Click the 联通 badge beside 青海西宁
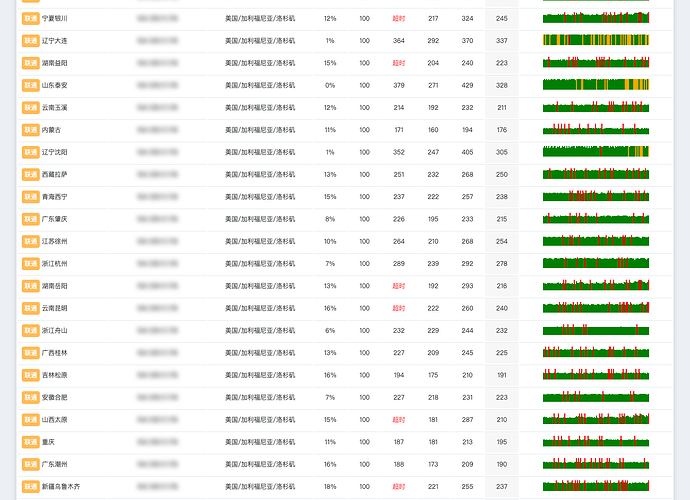Viewport: 690px width, 500px height. click(x=30, y=197)
